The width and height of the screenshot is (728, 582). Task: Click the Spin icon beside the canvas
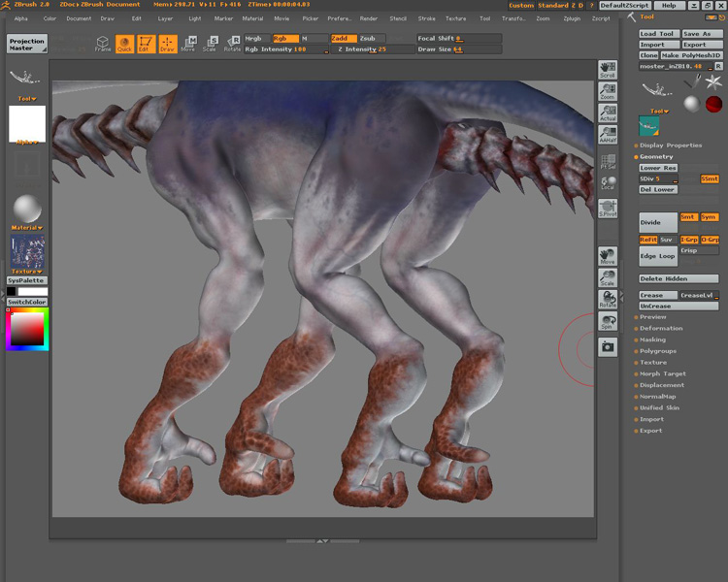608,321
